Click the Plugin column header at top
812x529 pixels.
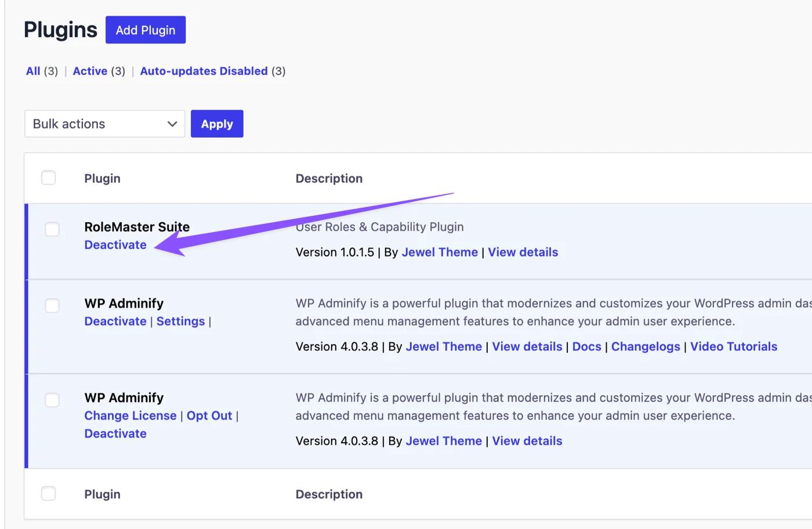tap(102, 179)
